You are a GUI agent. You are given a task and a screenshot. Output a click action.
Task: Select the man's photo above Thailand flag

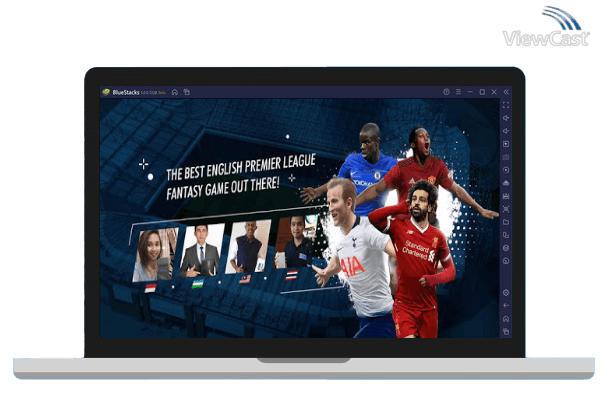pyautogui.click(x=296, y=242)
